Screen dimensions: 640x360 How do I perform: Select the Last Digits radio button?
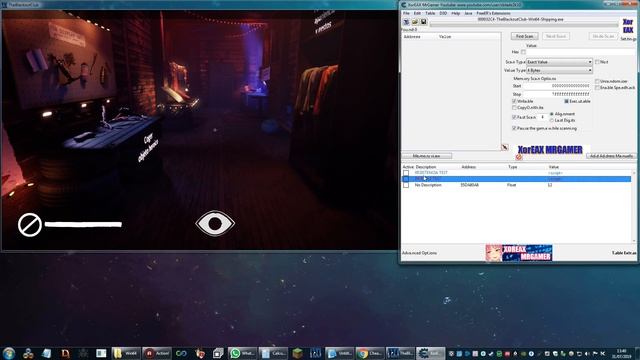[x=552, y=120]
